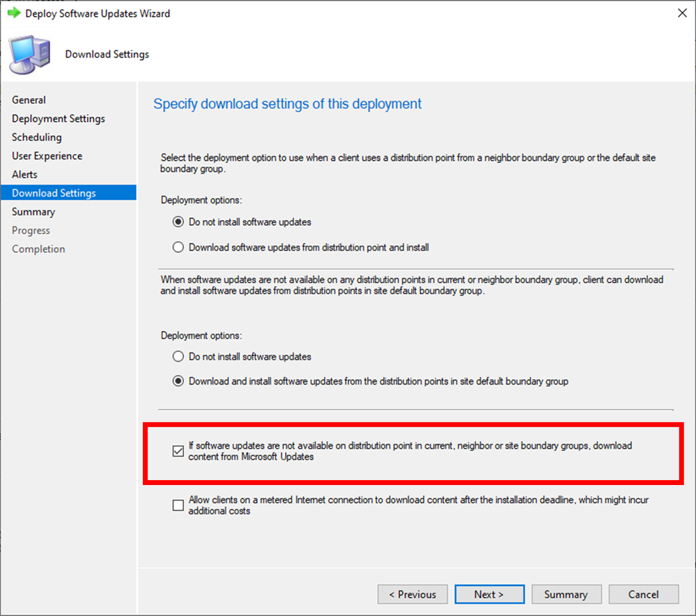
Task: Open the User Experience step
Action: click(47, 156)
